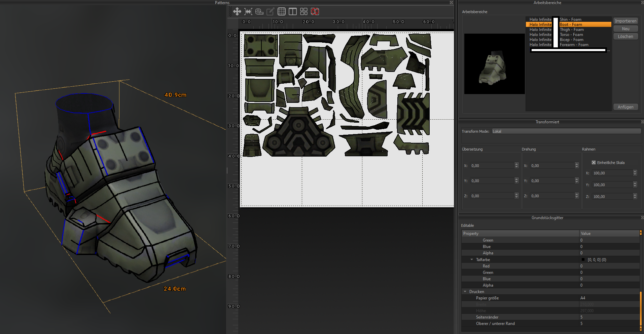Switch to split two-pane view

click(x=293, y=12)
